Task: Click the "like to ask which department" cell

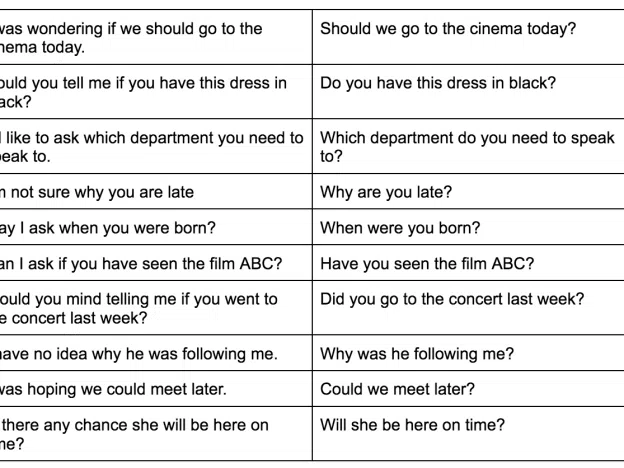Action: (x=150, y=147)
